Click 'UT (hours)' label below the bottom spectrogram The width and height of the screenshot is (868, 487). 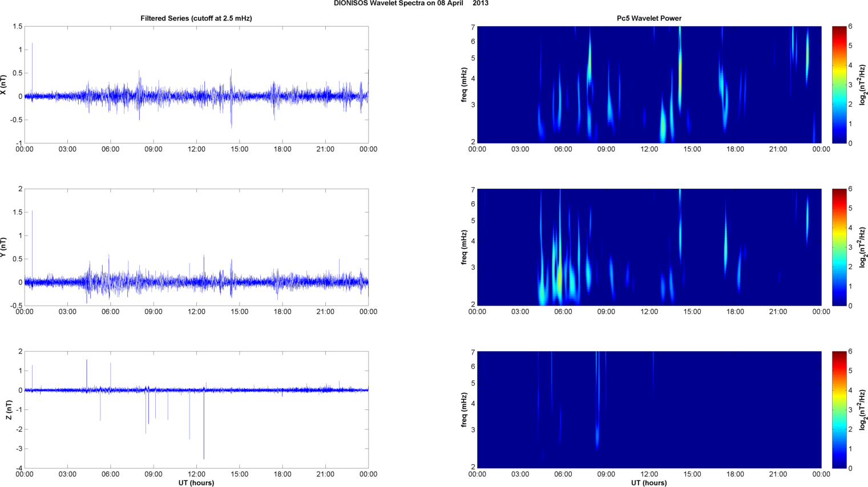pyautogui.click(x=649, y=482)
